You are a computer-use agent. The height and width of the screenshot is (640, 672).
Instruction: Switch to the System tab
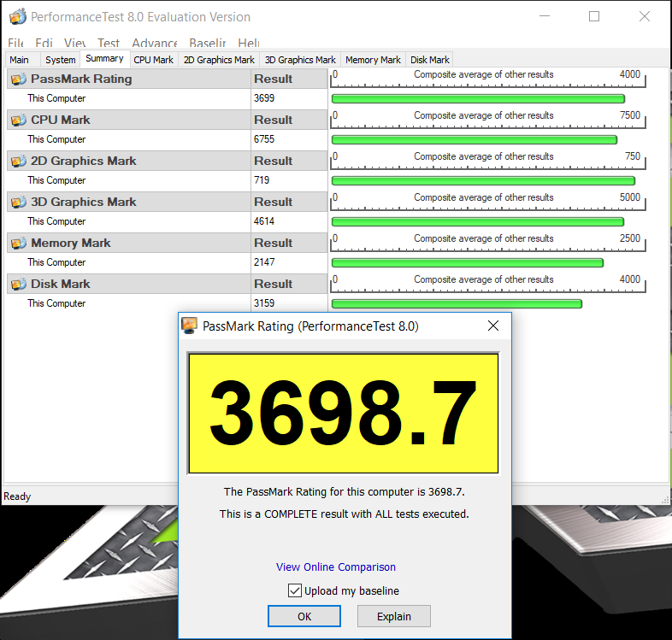tap(61, 60)
